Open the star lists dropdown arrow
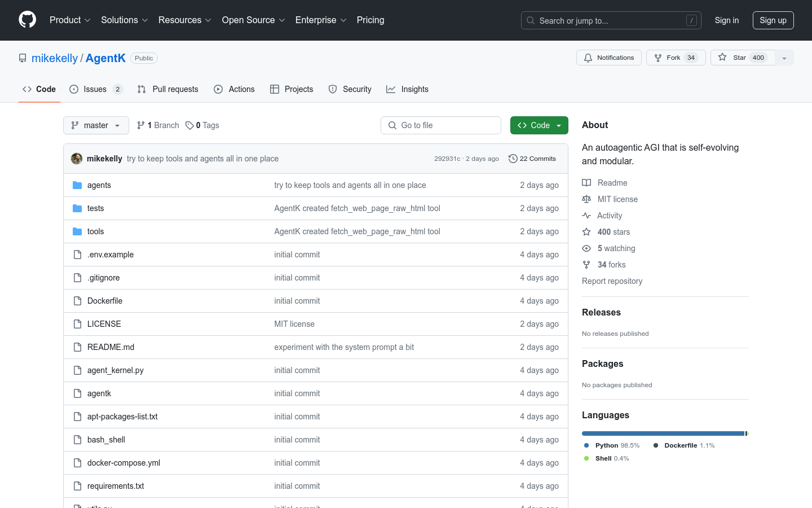Image resolution: width=812 pixels, height=508 pixels. tap(784, 58)
